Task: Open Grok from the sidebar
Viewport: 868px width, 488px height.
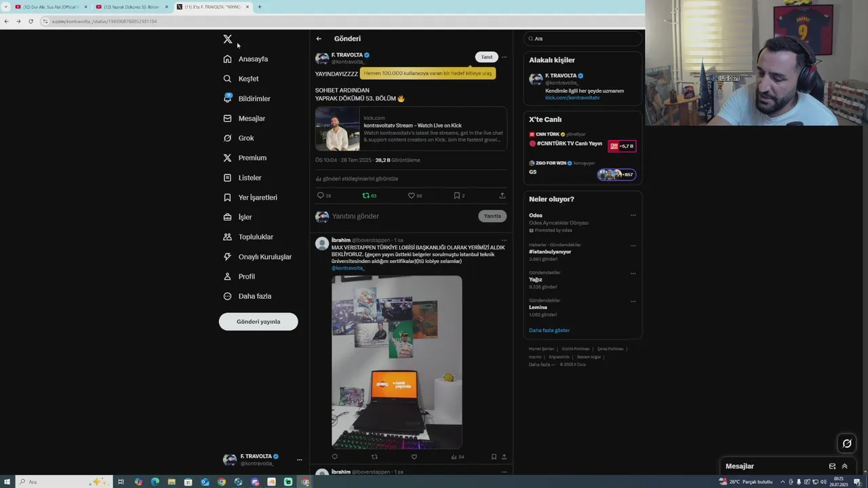Action: coord(239,138)
